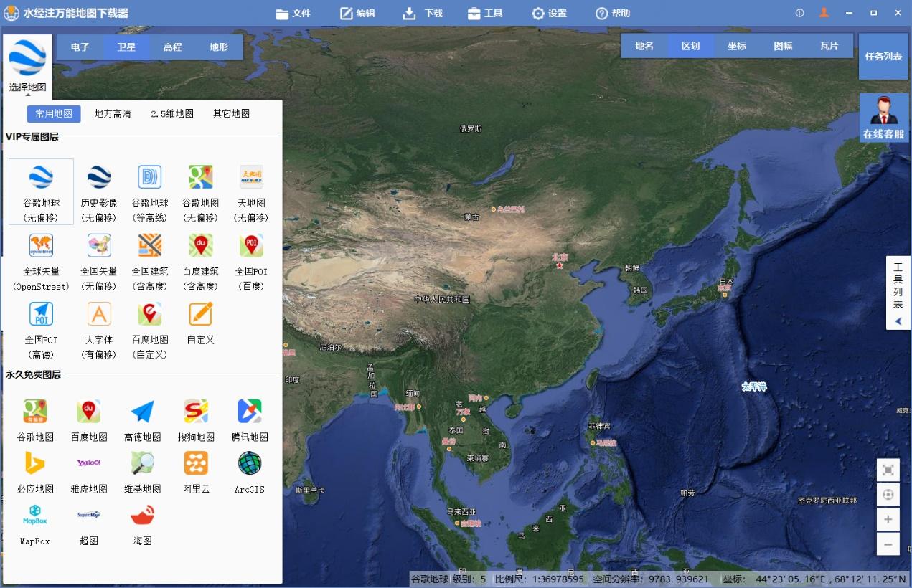Select the 历史影像 (无偏移) layer icon
The height and width of the screenshot is (588, 912).
(x=98, y=176)
